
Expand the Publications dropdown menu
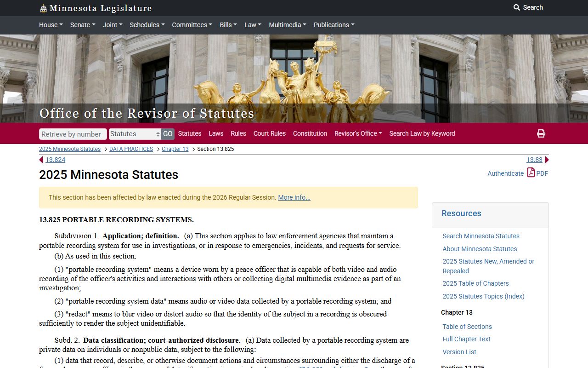tap(334, 25)
